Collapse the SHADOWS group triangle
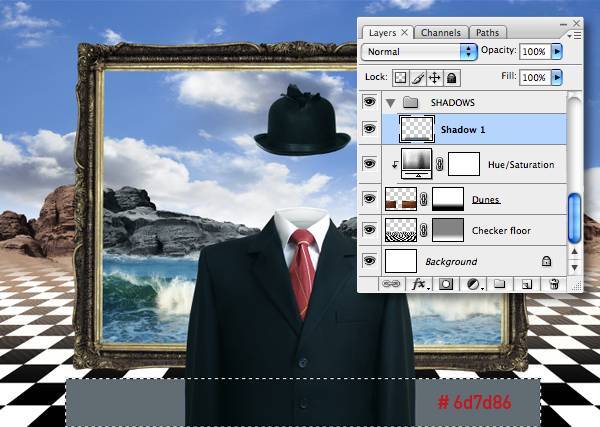Image resolution: width=600 pixels, height=427 pixels. click(390, 103)
